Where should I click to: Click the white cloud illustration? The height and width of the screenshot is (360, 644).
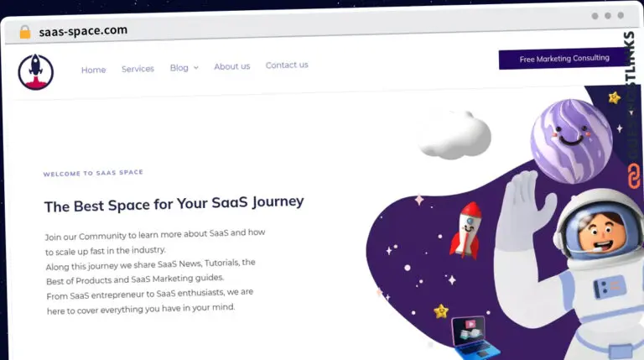455,135
